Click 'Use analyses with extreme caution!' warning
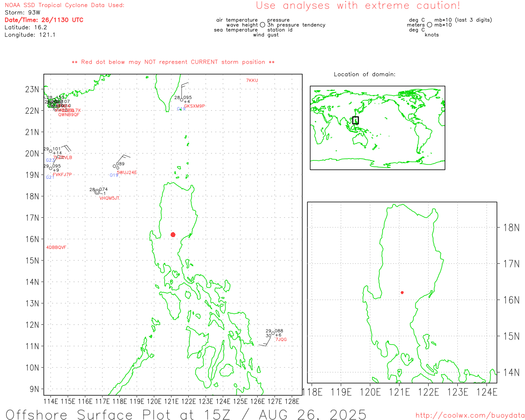Image resolution: width=525 pixels, height=420 pixels. (x=358, y=6)
